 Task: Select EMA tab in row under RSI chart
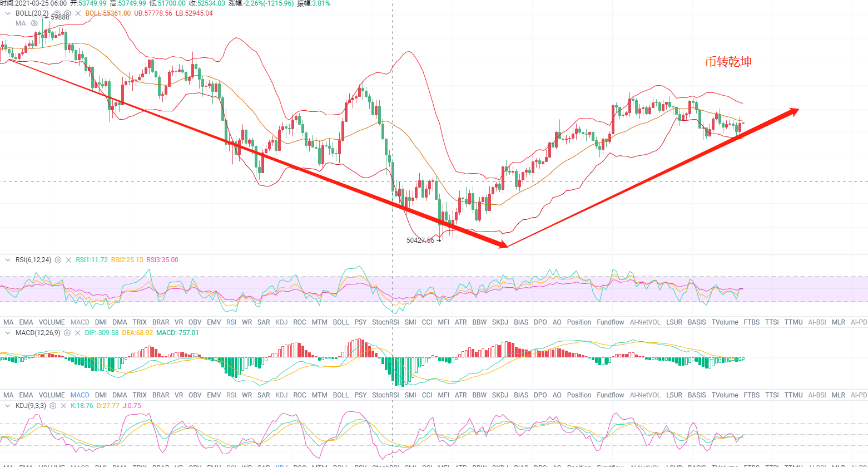(26, 322)
